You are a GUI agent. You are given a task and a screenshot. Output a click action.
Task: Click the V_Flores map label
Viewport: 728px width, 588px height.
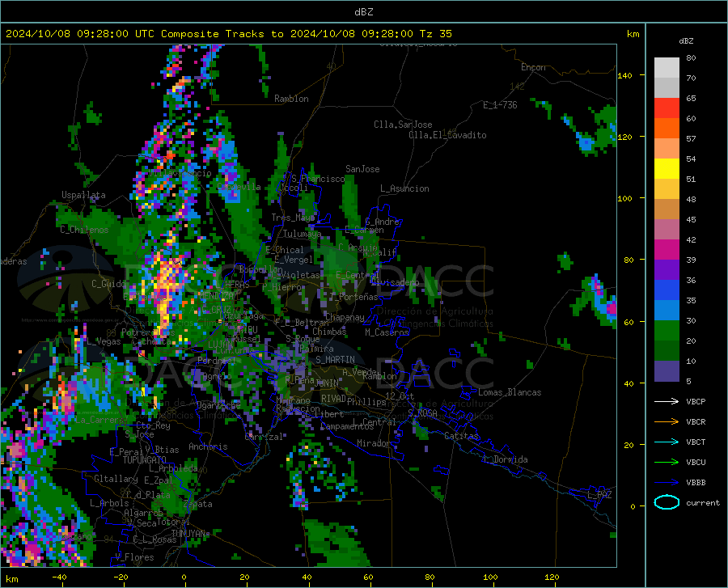(134, 557)
